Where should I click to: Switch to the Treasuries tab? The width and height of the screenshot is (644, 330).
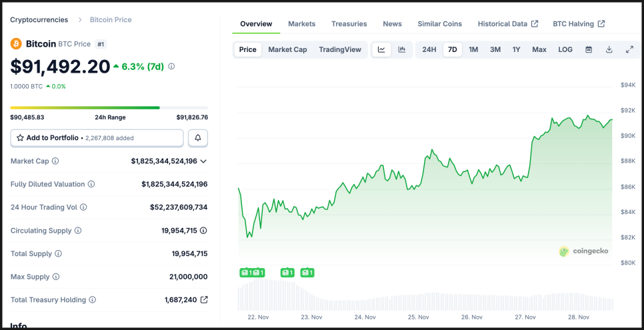(x=349, y=24)
